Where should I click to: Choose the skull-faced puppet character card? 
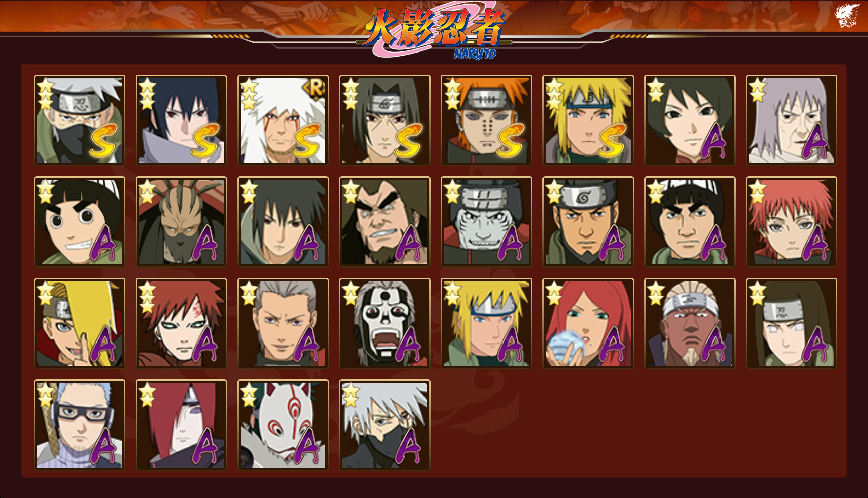coord(385,323)
